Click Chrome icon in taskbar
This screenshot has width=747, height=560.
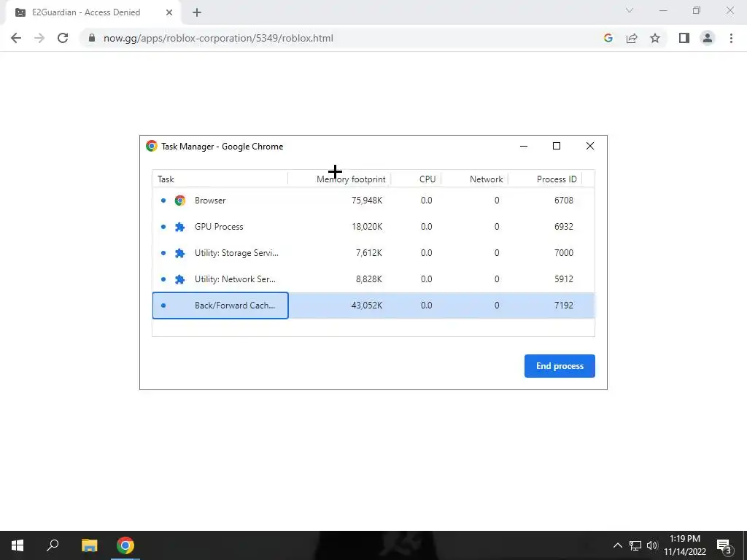coord(125,545)
